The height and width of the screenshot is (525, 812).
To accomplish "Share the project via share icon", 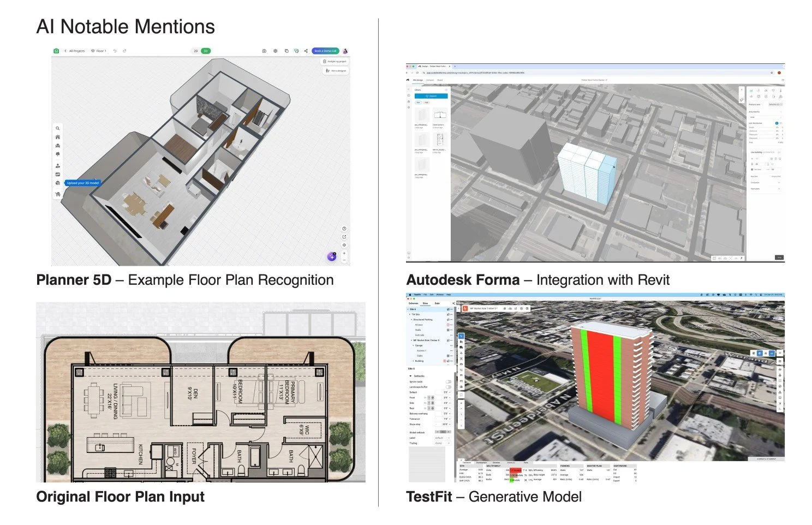I will click(306, 51).
